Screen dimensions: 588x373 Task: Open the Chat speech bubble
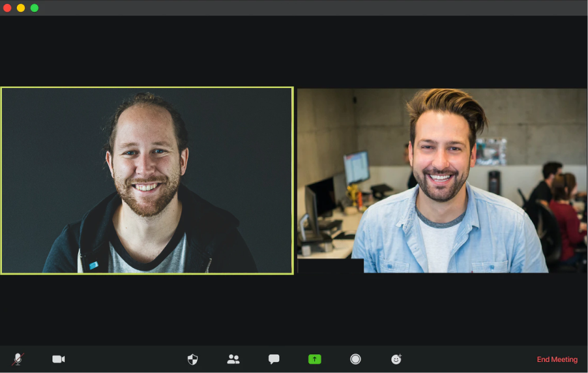274,359
